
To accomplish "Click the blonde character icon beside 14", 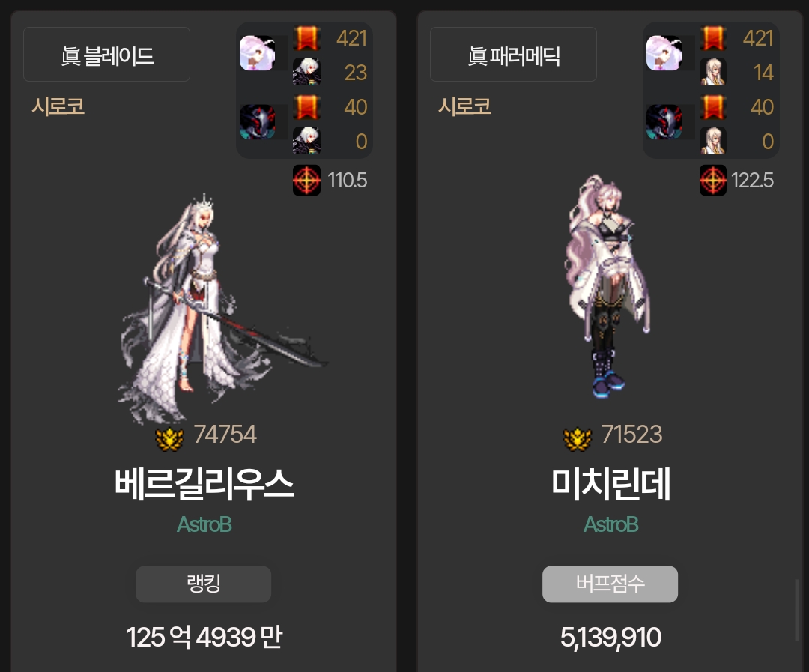I will tap(713, 72).
